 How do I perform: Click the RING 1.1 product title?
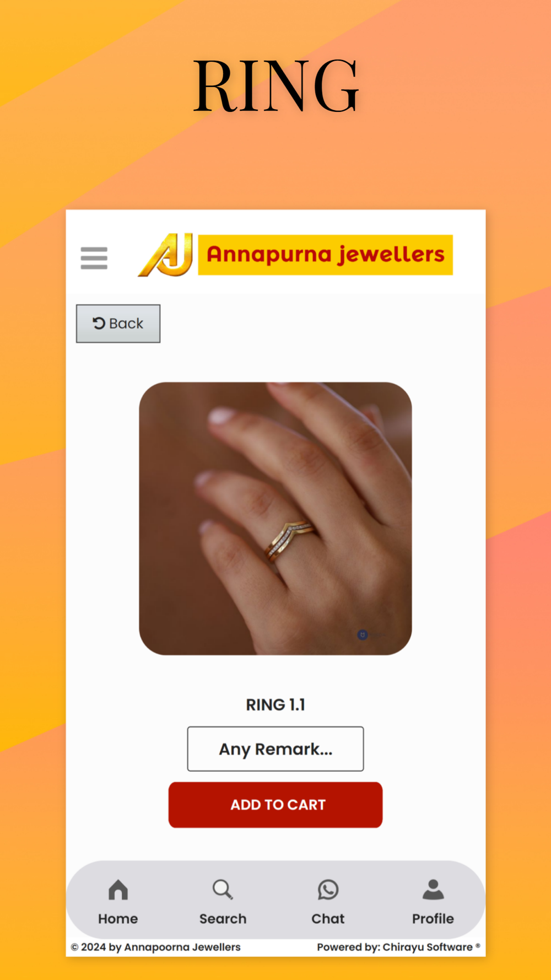point(275,704)
